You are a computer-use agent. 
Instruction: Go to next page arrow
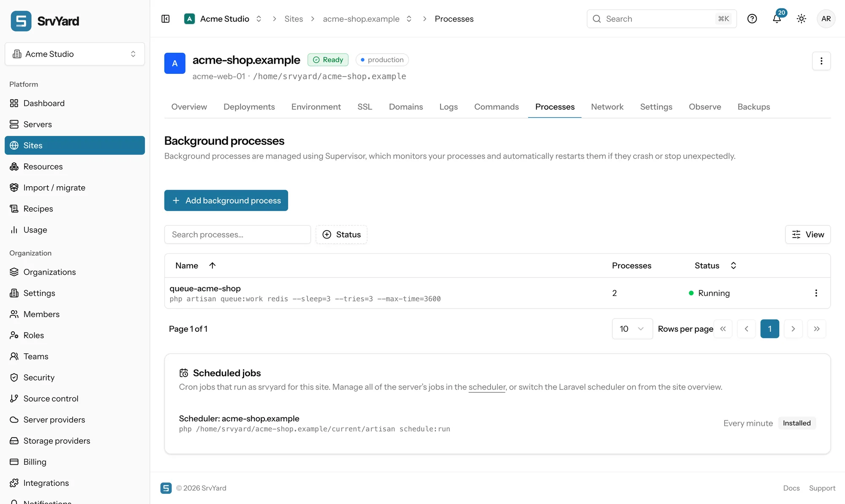[793, 329]
